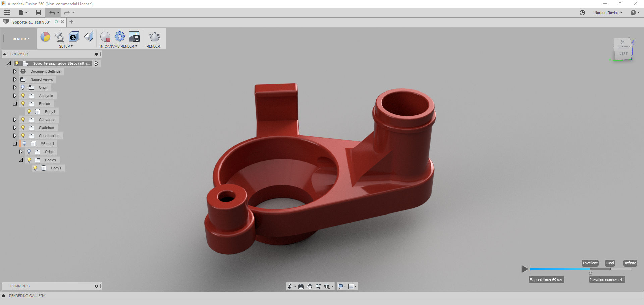The width and height of the screenshot is (644, 305).
Task: Switch to the Soporte a...raft v33 document tab
Action: (31, 22)
